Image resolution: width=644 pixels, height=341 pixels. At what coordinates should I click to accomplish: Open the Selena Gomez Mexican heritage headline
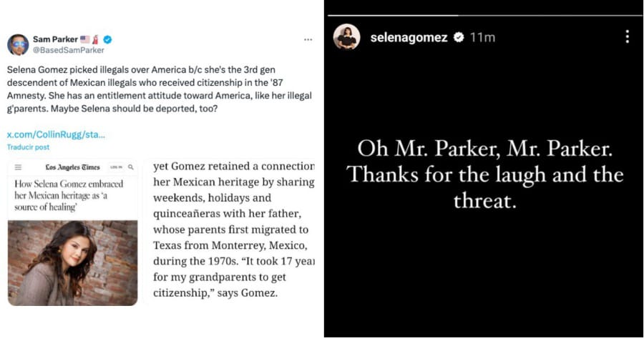(x=69, y=194)
